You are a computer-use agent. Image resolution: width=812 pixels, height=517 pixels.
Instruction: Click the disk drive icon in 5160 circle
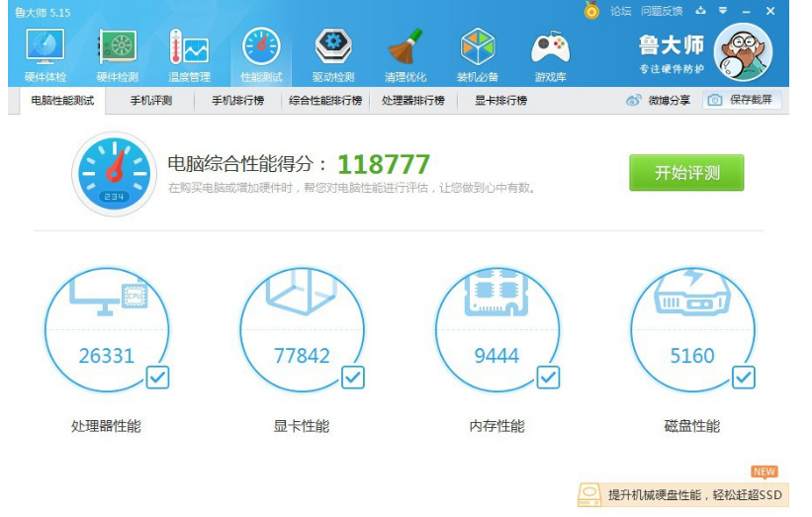pyautogui.click(x=692, y=292)
